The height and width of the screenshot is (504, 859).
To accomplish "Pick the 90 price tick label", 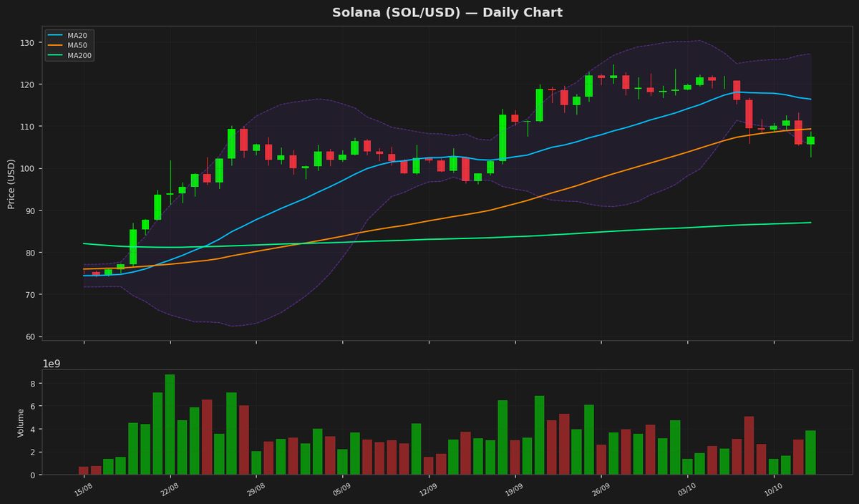I will pos(29,210).
